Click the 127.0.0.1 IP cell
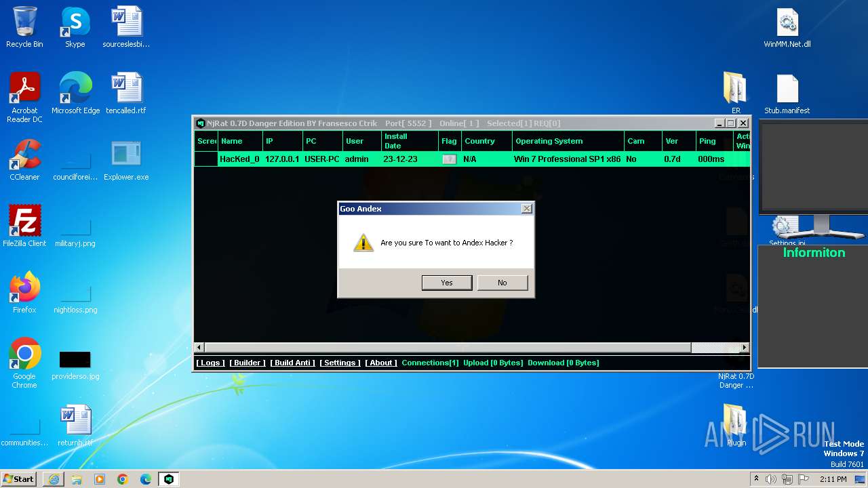Image resolution: width=868 pixels, height=488 pixels. click(282, 159)
